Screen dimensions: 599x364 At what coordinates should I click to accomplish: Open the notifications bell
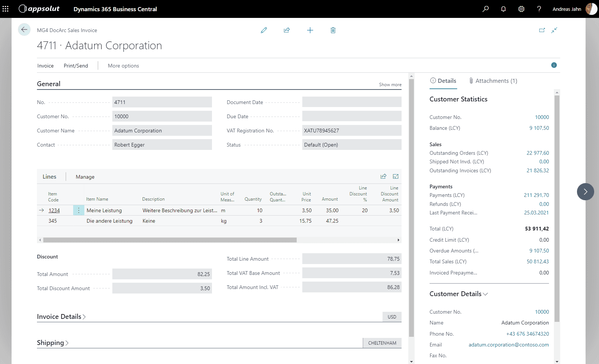click(x=503, y=9)
